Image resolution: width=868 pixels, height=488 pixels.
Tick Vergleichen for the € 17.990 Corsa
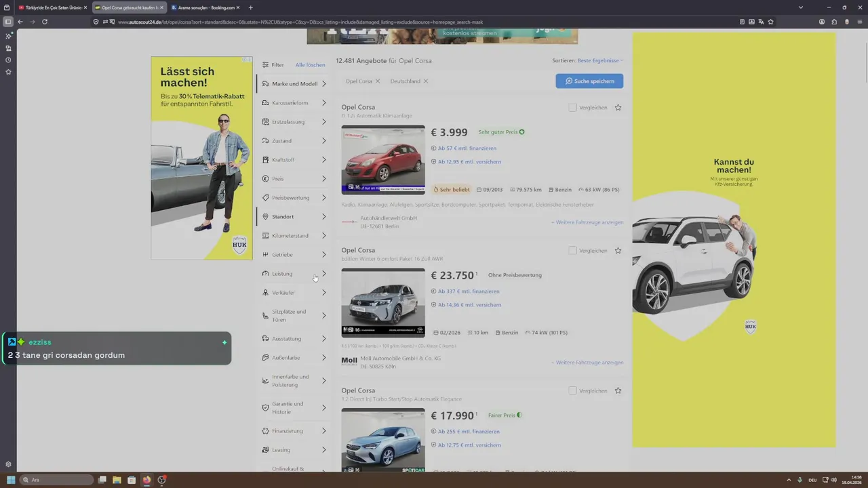point(572,390)
